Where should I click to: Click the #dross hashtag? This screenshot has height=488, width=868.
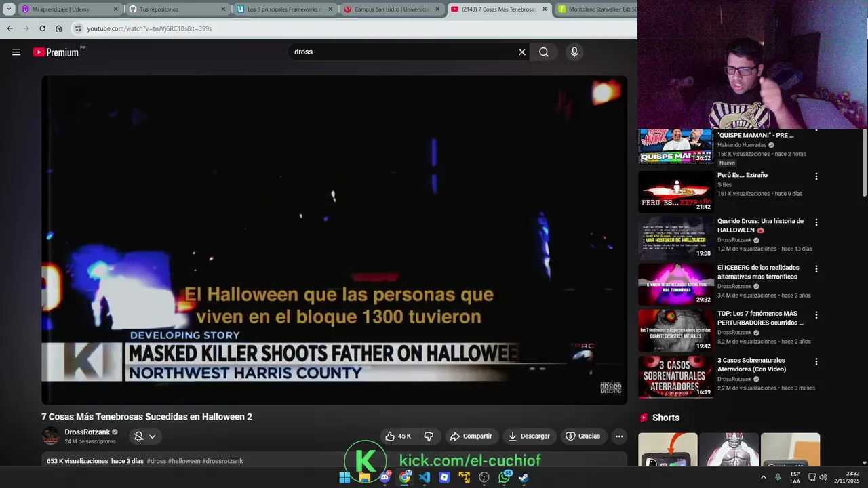coord(156,461)
